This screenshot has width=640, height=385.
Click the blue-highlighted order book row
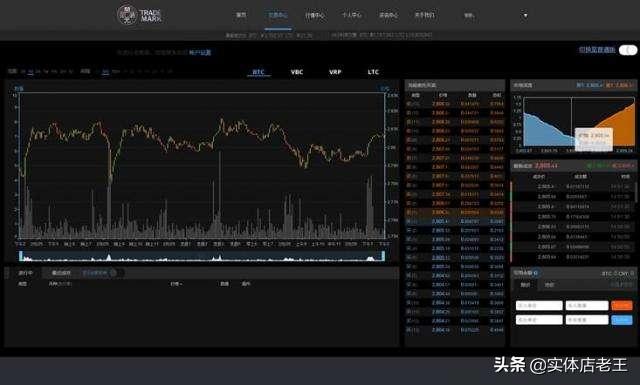click(455, 221)
